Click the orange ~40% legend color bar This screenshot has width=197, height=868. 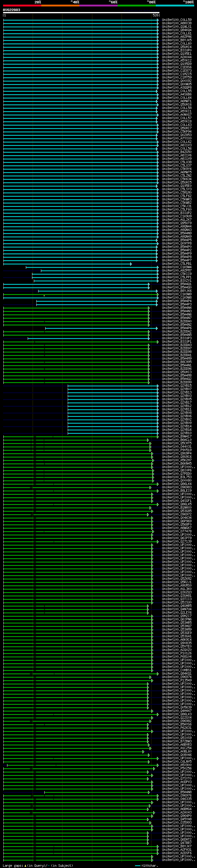click(60, 6)
